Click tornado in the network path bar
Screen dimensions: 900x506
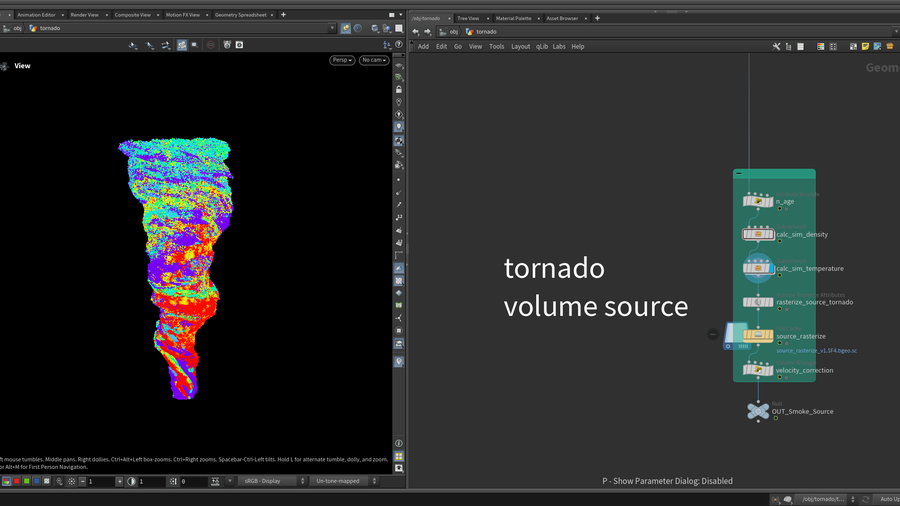point(486,31)
